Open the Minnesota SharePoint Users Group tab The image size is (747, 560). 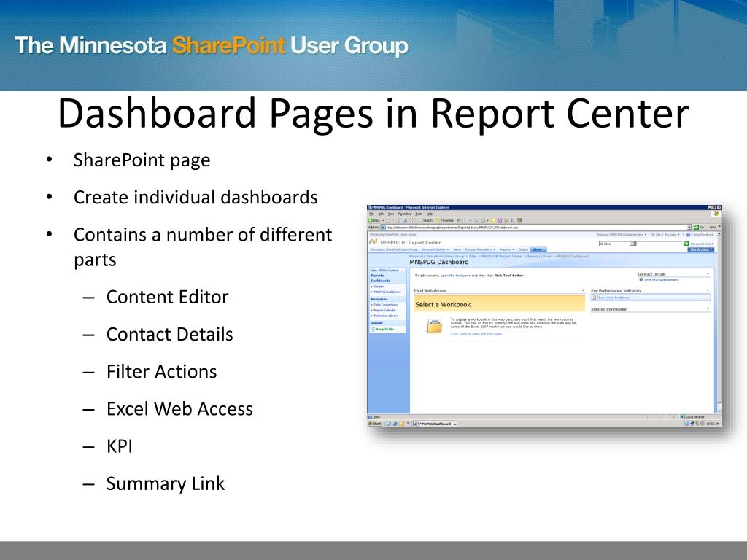tap(395, 249)
